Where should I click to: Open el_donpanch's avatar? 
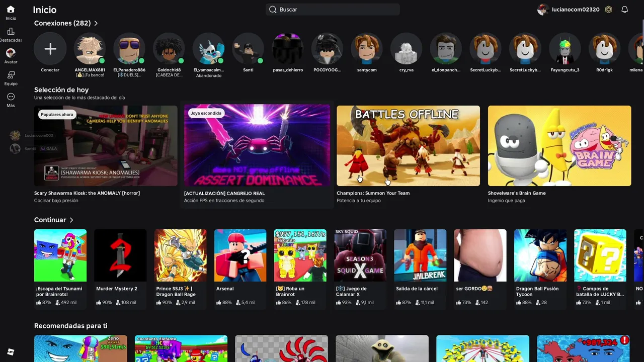tap(446, 49)
